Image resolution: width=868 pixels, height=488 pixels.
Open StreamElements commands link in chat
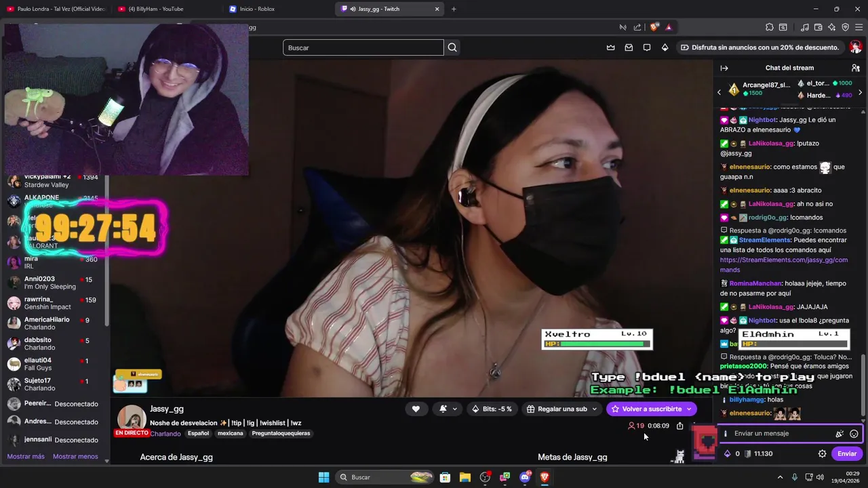(x=784, y=265)
